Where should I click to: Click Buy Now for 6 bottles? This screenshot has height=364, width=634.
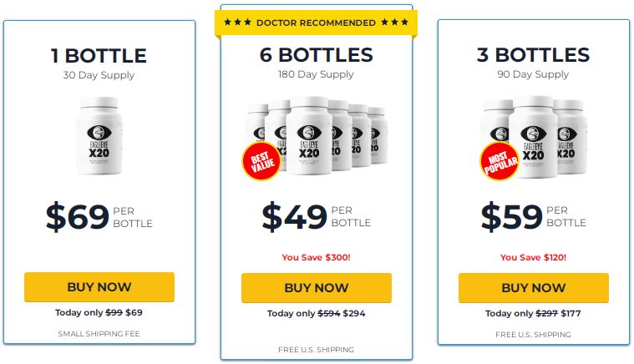[x=317, y=288]
